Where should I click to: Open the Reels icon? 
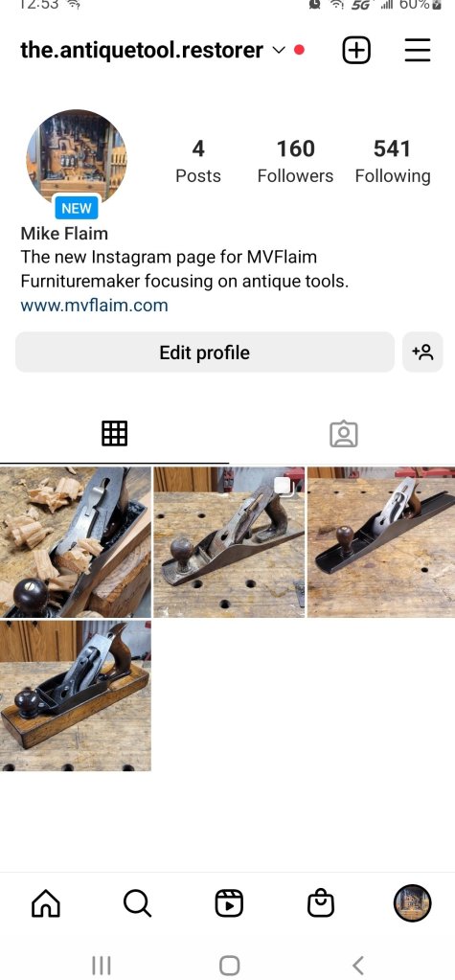tap(229, 903)
